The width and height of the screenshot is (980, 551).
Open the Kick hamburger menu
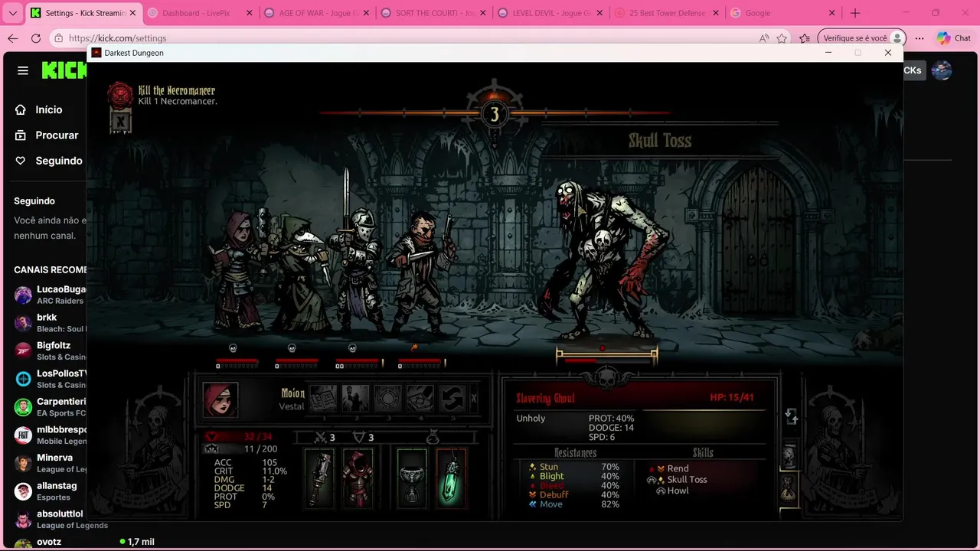pos(23,70)
